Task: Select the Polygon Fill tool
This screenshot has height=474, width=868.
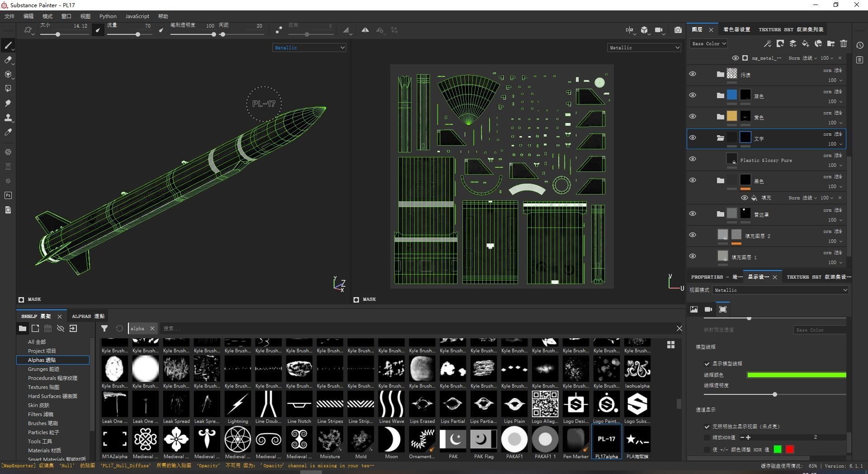Action: [x=8, y=89]
